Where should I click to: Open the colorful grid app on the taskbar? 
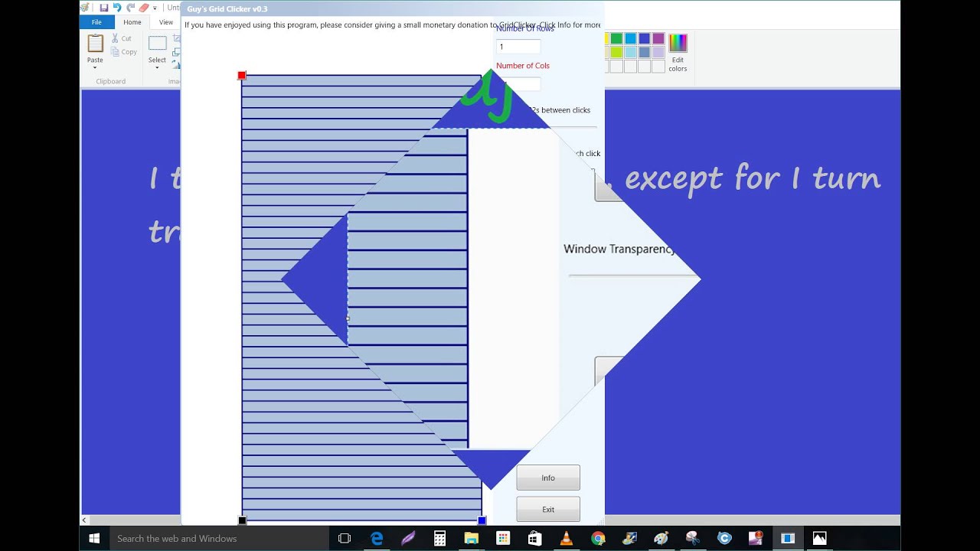pyautogui.click(x=503, y=539)
